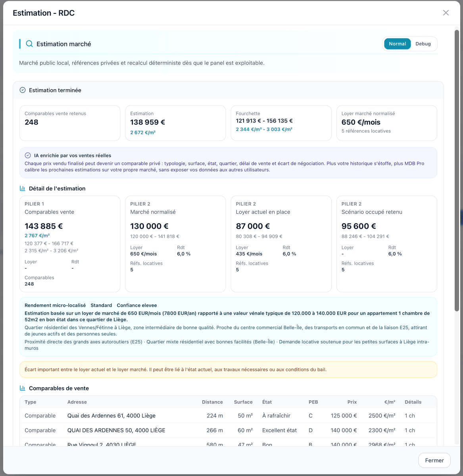Select the QUAI DES ARDENNES 50 row address

coord(116,430)
